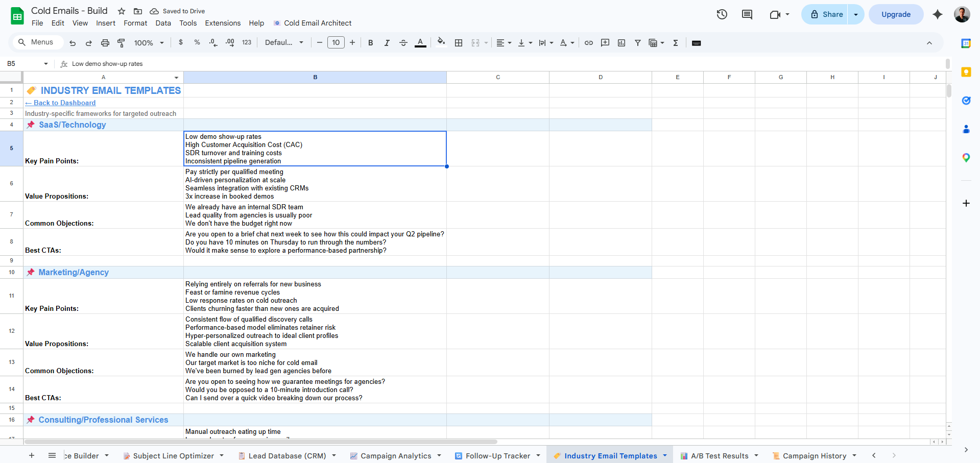The width and height of the screenshot is (980, 463).
Task: Click the Upgrade button
Action: click(896, 14)
